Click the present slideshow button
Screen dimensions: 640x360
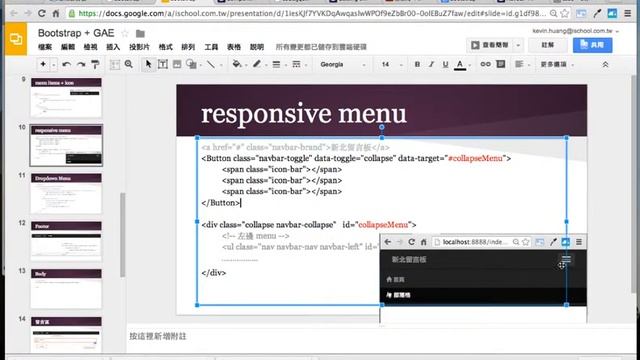pos(490,45)
